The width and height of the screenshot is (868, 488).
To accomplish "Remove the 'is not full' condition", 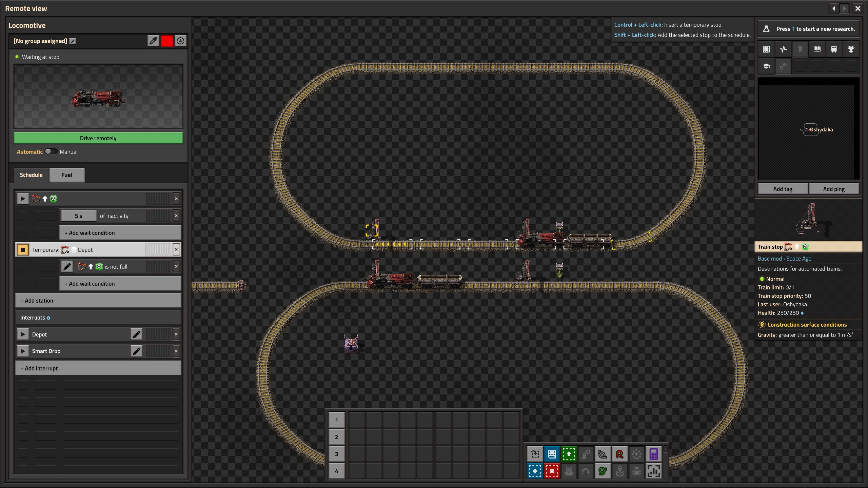I will (176, 267).
